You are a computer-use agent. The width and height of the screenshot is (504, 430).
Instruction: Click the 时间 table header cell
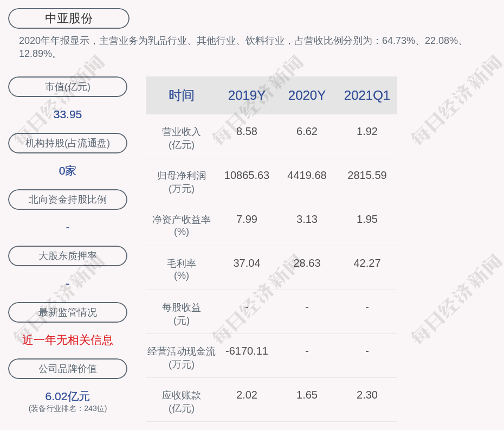tap(181, 95)
